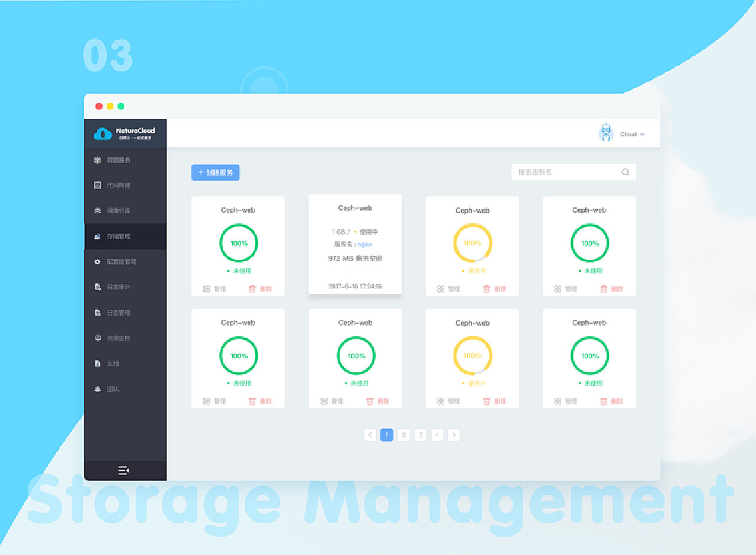Open the 日志审计 sidebar menu item
Image resolution: width=756 pixels, height=555 pixels.
(125, 287)
